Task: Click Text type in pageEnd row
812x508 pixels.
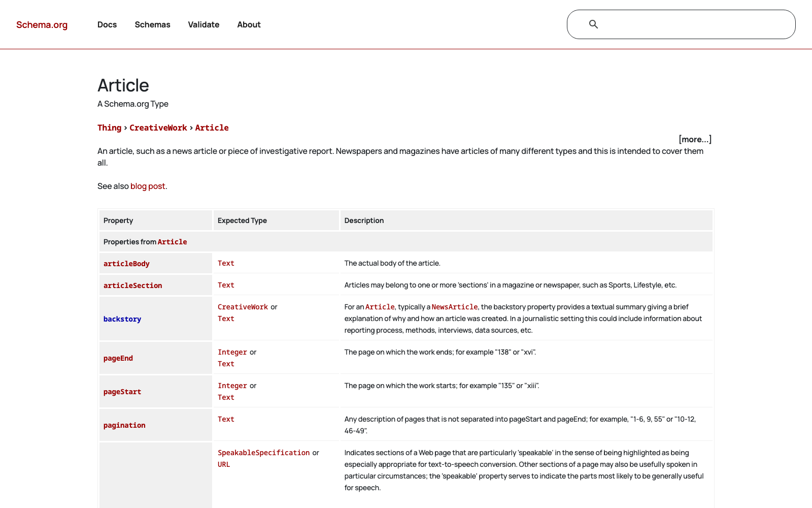Action: pyautogui.click(x=226, y=364)
